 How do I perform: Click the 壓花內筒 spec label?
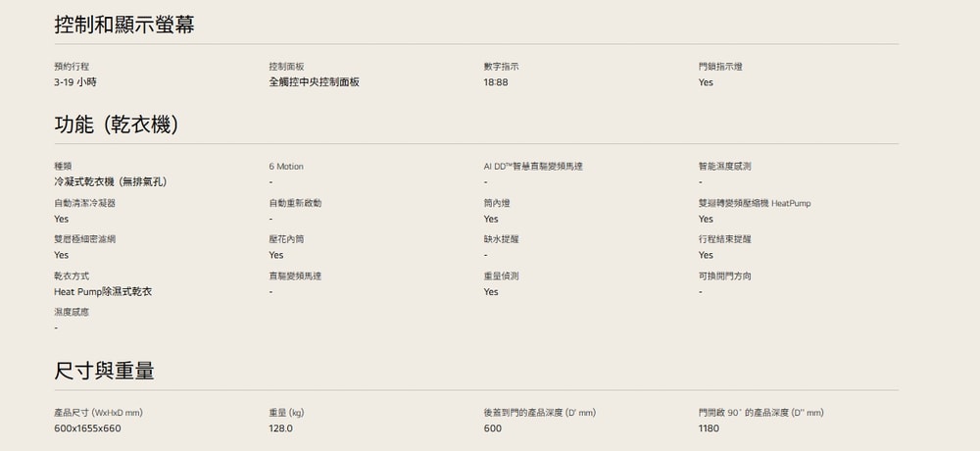286,239
